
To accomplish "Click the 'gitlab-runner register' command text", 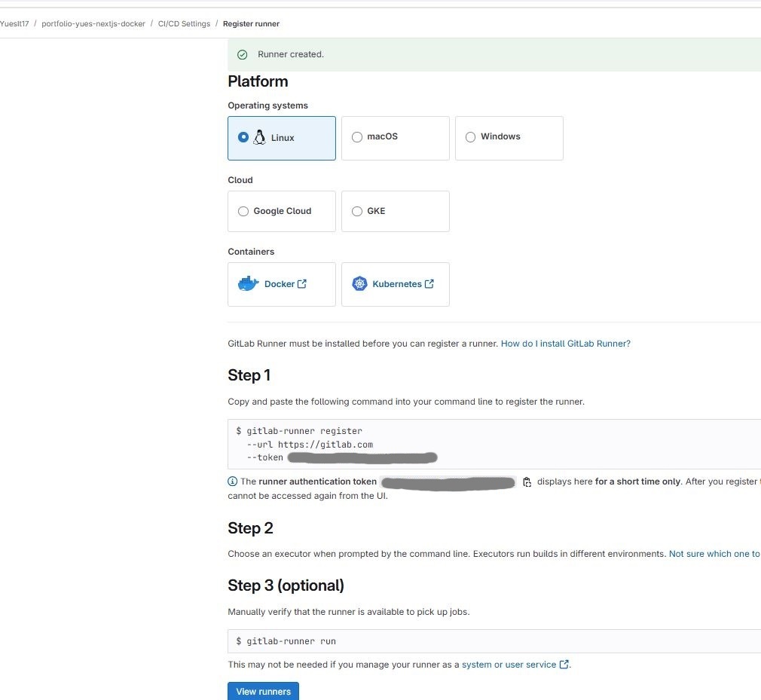I will [x=304, y=431].
